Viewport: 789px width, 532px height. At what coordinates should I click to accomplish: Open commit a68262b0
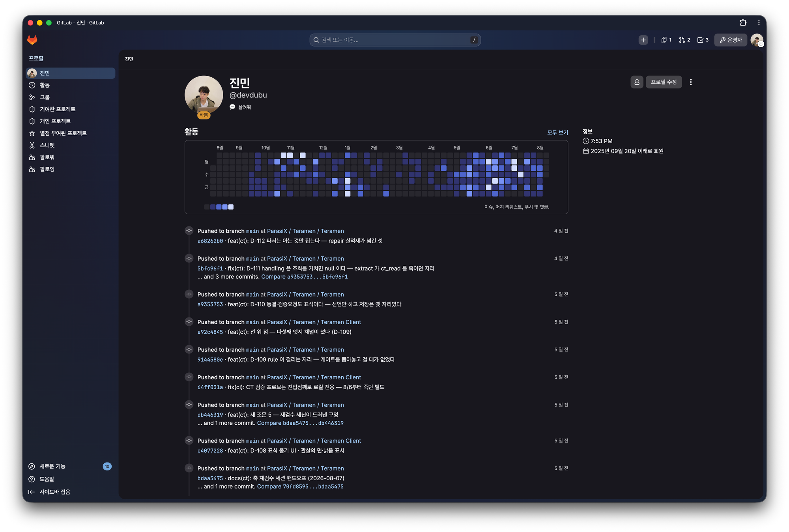(x=210, y=241)
